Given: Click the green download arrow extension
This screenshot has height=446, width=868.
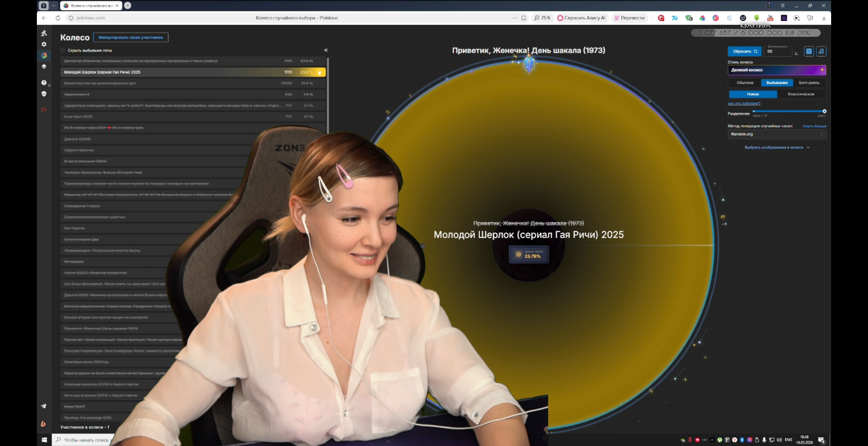Looking at the screenshot, I should 756,18.
